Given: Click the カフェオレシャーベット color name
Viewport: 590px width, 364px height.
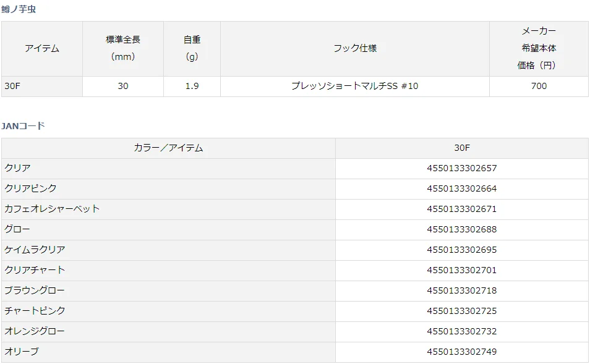Looking at the screenshot, I should (x=52, y=209).
